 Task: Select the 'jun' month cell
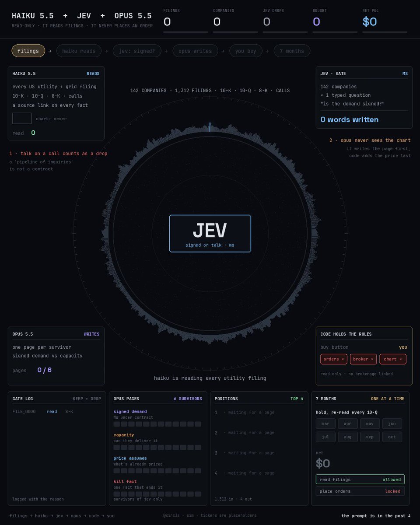[392, 424]
